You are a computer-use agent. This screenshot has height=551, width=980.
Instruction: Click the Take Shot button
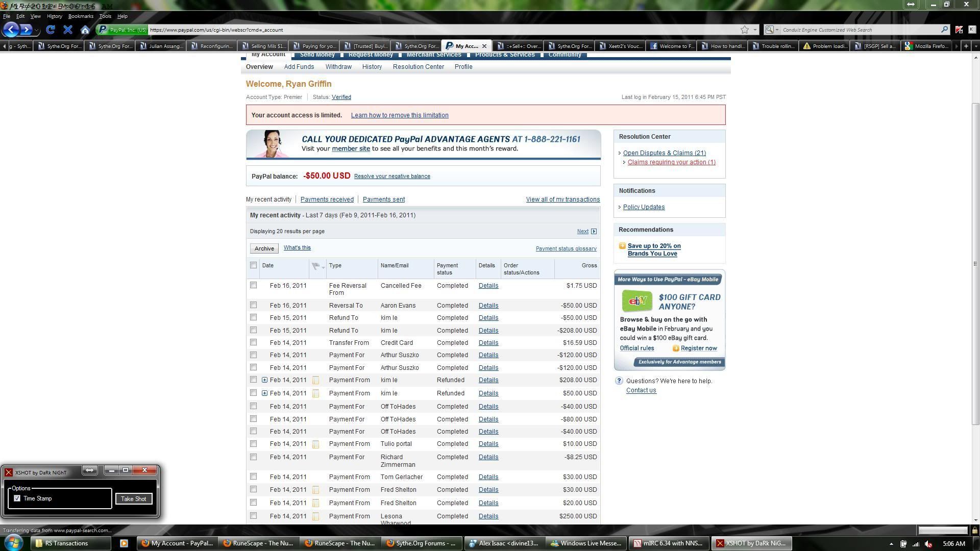(x=134, y=499)
